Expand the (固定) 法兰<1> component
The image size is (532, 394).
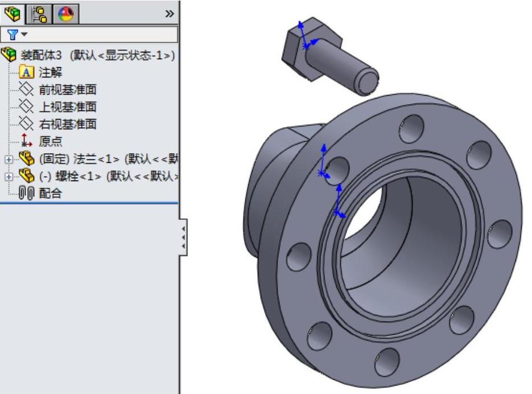pos(9,159)
